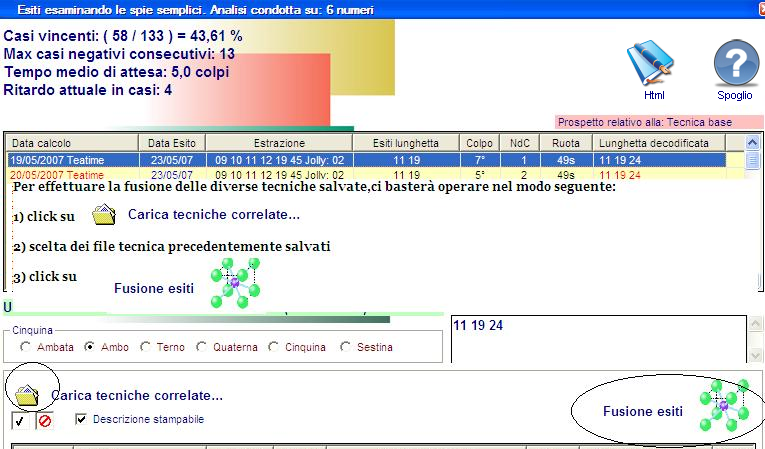Click the red prohibition icon
The height and width of the screenshot is (449, 765).
45,421
